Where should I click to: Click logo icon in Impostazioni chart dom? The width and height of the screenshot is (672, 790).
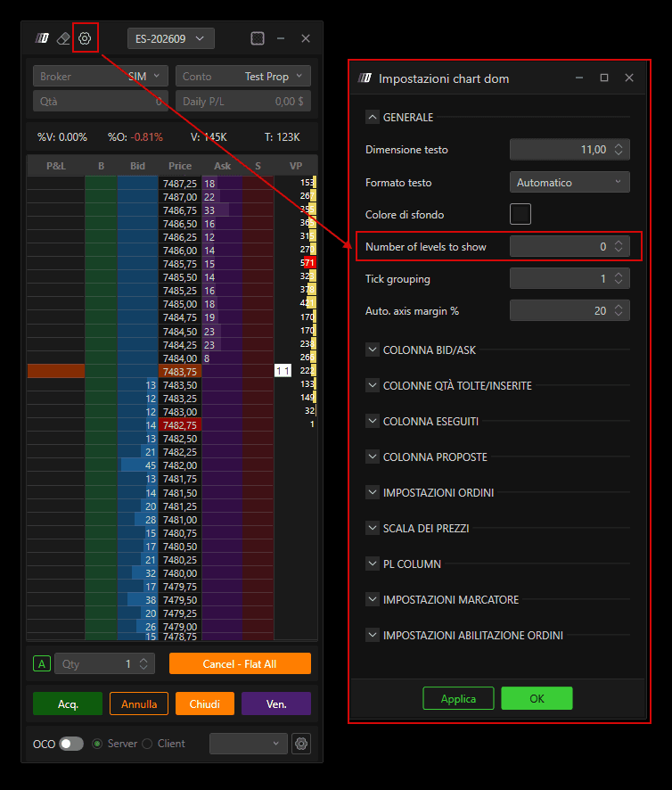coord(365,78)
